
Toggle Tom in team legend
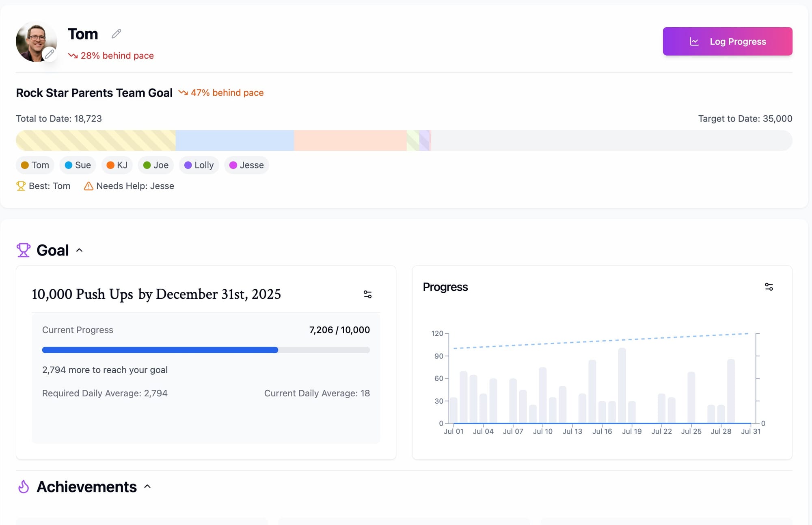[x=35, y=165]
